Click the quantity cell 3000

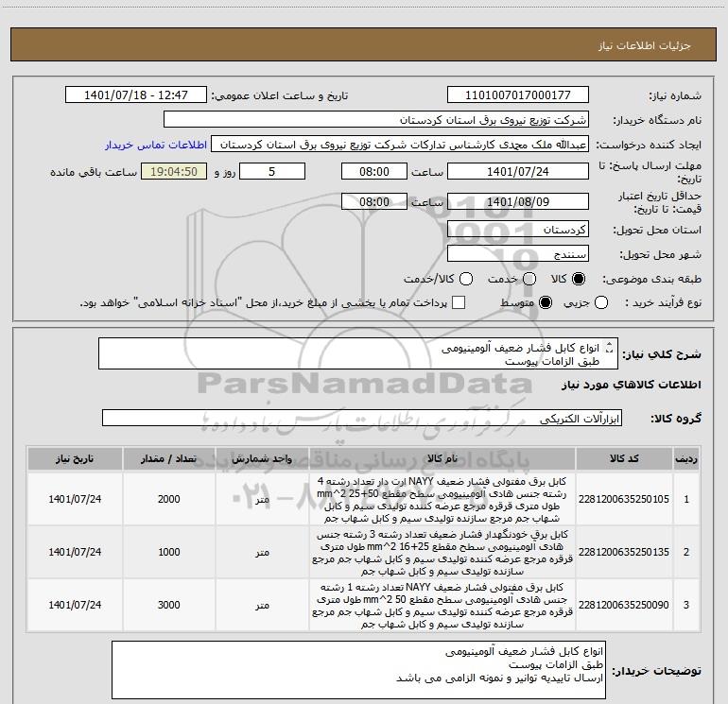click(x=168, y=605)
